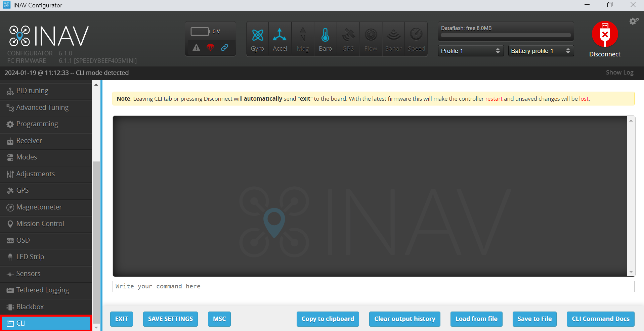644x331 pixels.
Task: Switch to the Sensors tab
Action: point(46,274)
